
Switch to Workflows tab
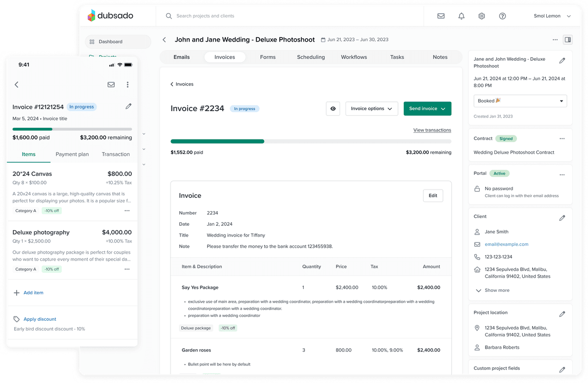coord(354,57)
